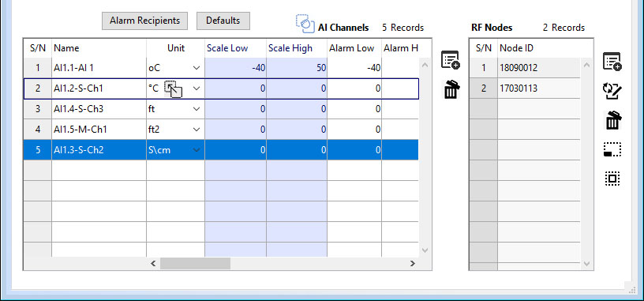Viewport: 644px width, 301px height.
Task: Open Unit dropdown for AI1.1-AI 1 row
Action: (197, 68)
